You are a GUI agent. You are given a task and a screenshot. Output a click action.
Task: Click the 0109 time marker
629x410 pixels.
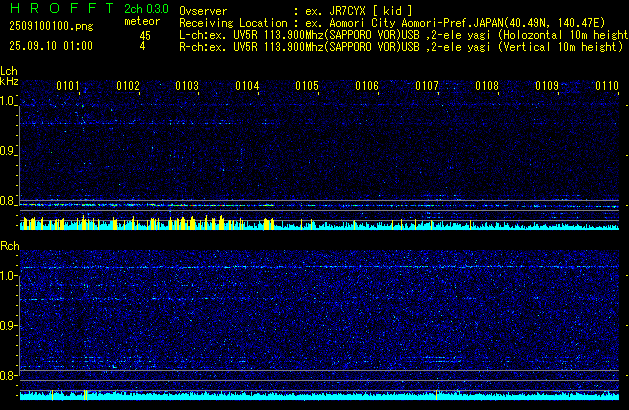tap(547, 86)
